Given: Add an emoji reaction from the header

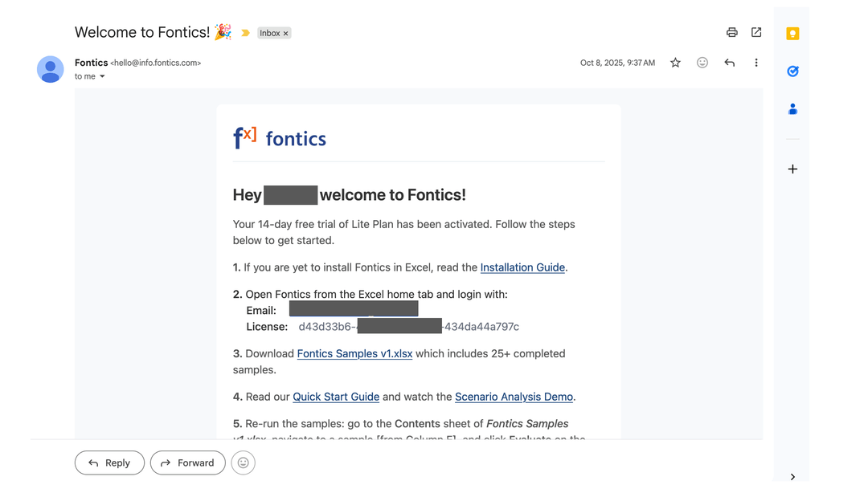Looking at the screenshot, I should 702,63.
